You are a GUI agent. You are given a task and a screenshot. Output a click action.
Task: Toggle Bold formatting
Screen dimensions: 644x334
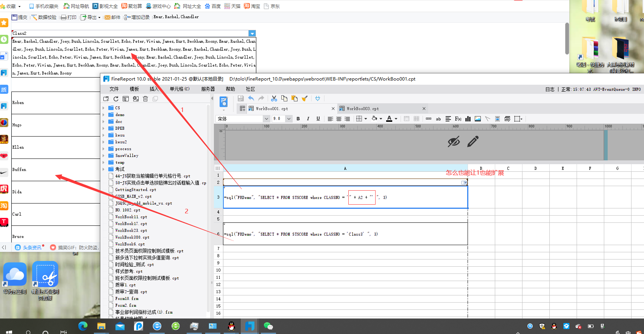point(298,119)
